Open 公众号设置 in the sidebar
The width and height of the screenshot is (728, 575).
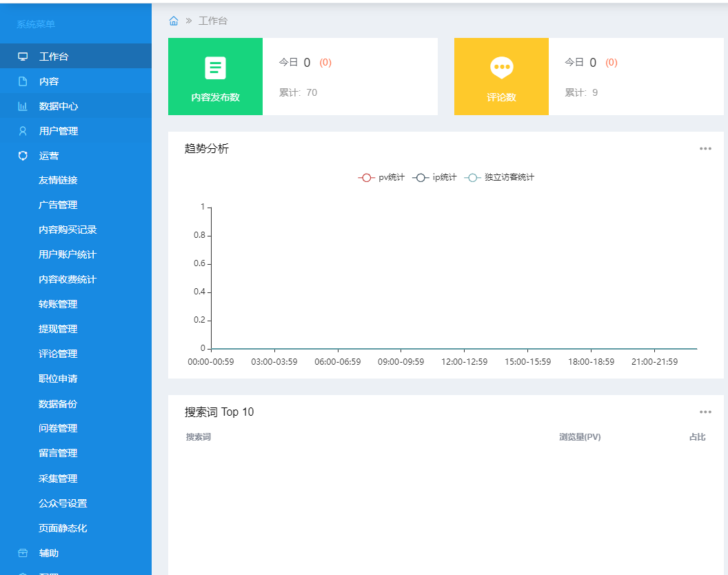(x=63, y=503)
